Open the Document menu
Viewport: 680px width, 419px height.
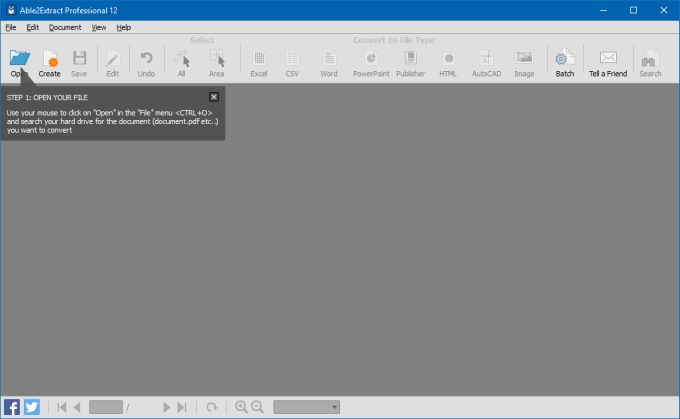tap(65, 27)
